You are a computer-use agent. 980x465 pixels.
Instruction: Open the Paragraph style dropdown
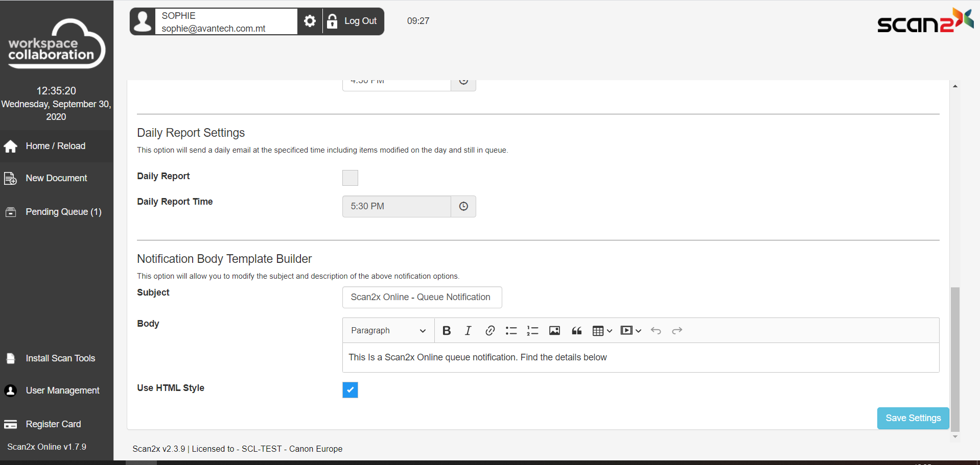coord(388,331)
